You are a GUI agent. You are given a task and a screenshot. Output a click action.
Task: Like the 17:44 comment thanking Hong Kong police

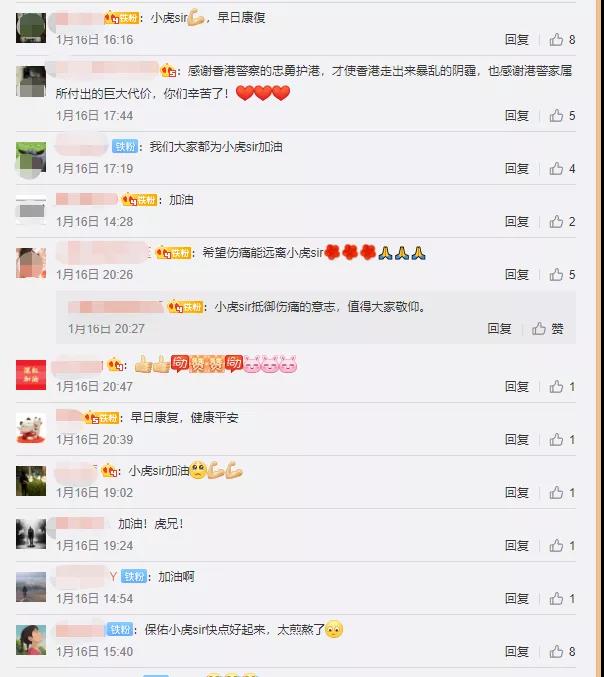(562, 116)
